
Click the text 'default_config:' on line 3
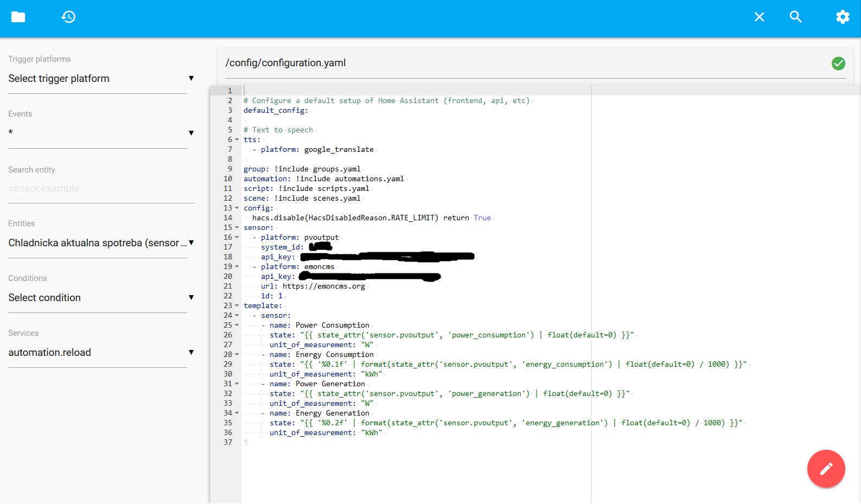pos(276,111)
